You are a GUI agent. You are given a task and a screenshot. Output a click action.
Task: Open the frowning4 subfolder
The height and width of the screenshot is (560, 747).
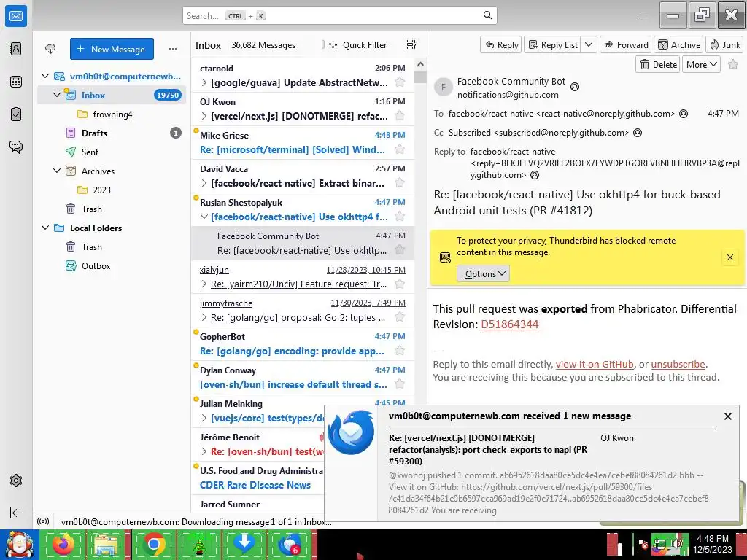112,114
